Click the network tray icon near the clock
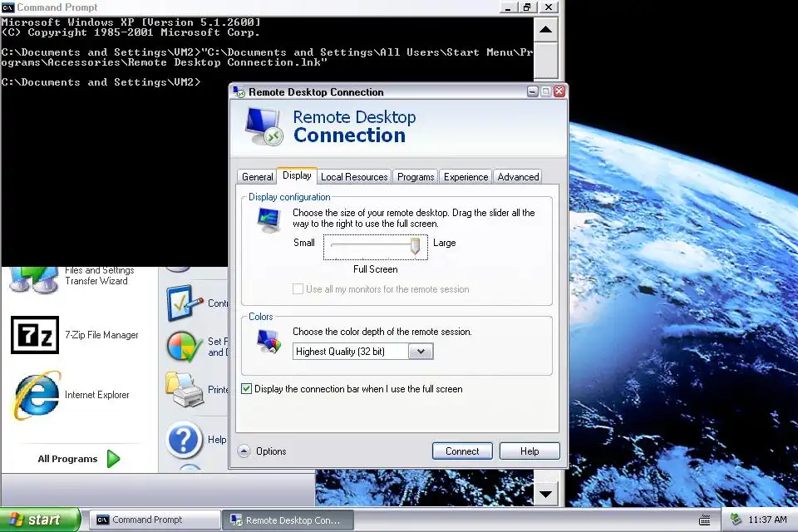Viewport: 798px width, 532px height. click(x=736, y=520)
